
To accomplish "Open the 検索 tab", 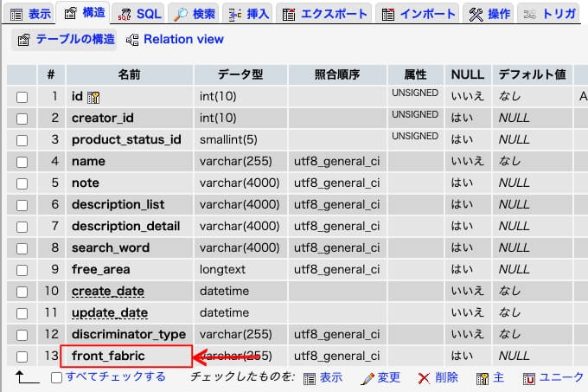I will point(195,14).
